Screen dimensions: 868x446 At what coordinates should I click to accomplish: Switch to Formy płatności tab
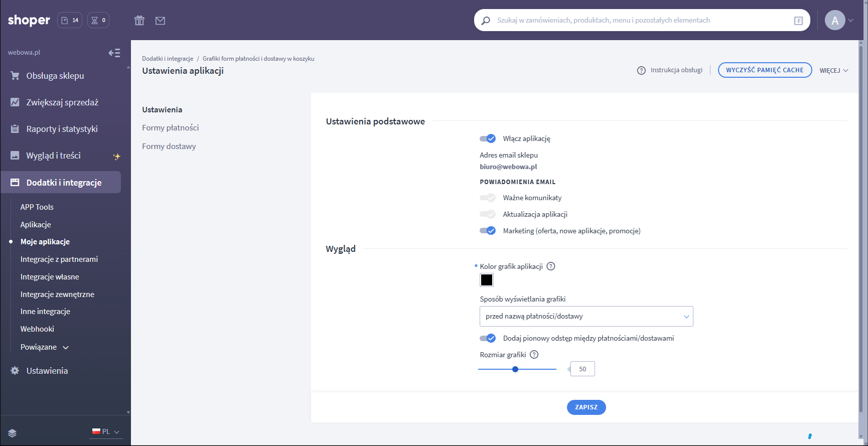pyautogui.click(x=170, y=128)
